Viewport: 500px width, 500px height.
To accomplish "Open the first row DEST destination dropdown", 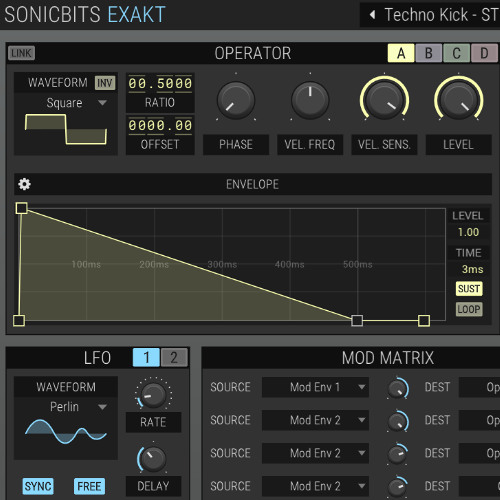I will (479, 387).
